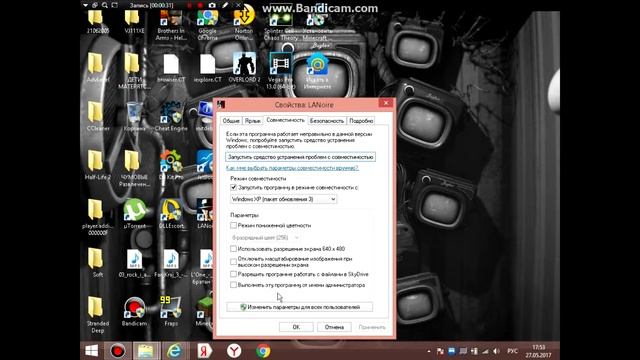Open Yandex Browser from the taskbar
The image size is (640, 360).
(234, 351)
